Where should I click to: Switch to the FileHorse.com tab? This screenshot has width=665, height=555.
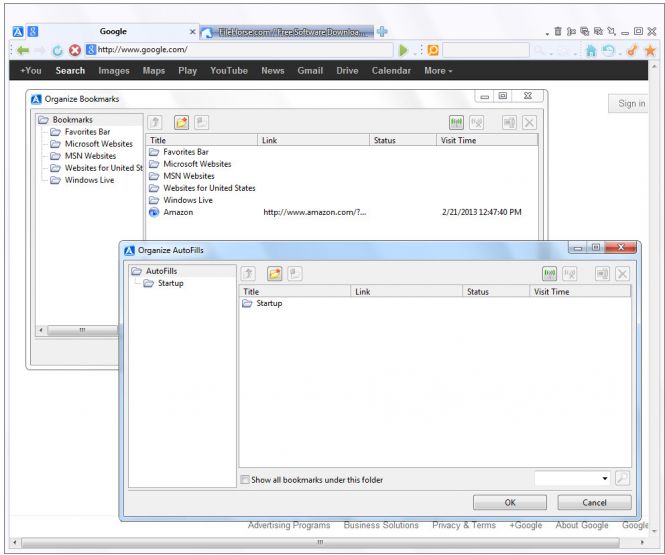[x=287, y=32]
